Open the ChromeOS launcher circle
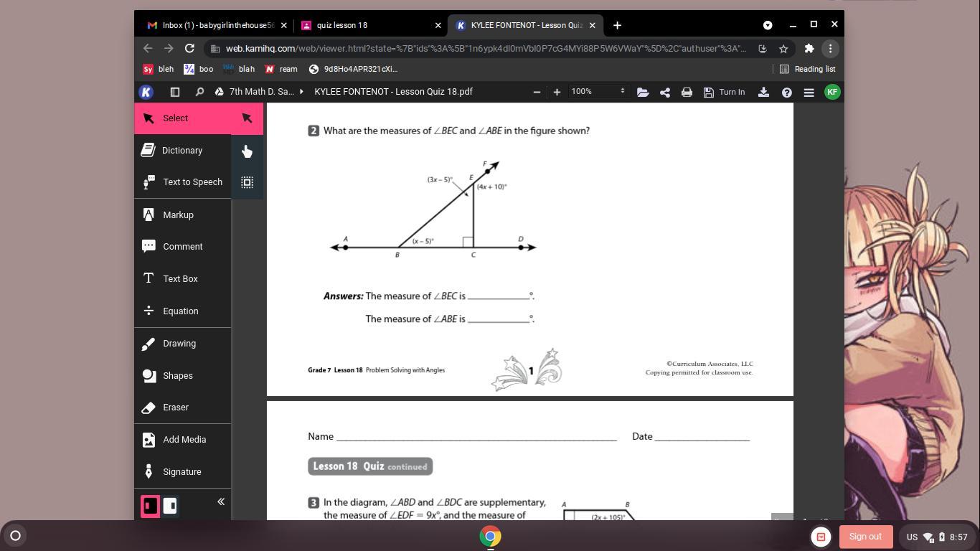The height and width of the screenshot is (551, 980). 15,535
